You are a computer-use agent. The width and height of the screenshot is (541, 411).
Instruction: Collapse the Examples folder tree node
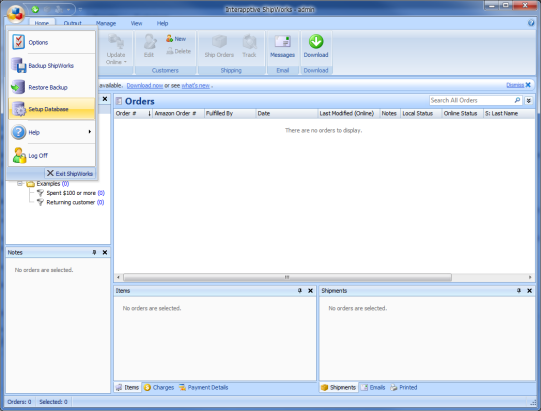click(20, 183)
